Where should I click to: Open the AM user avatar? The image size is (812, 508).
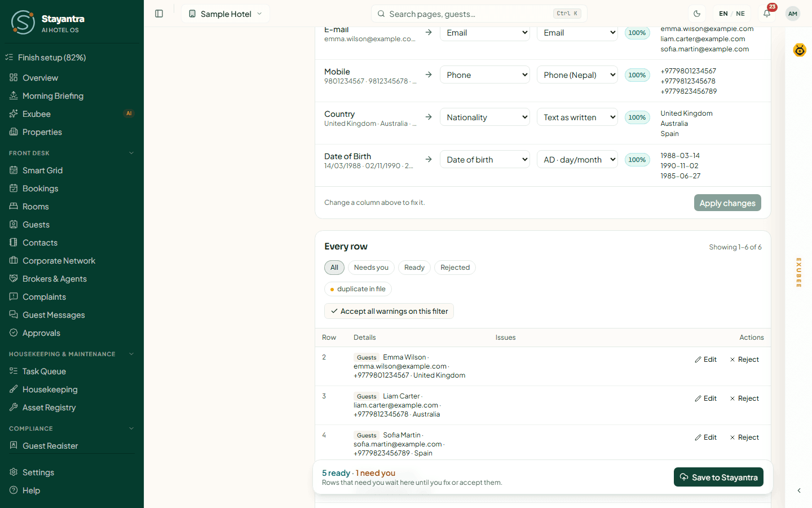[793, 14]
